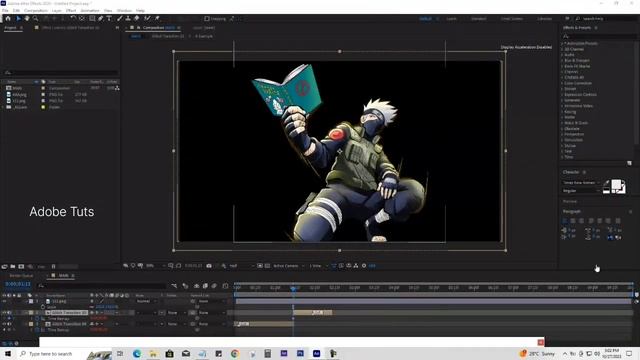Open Photoshop from Windows taskbar
The height and width of the screenshot is (360, 640).
tap(300, 353)
